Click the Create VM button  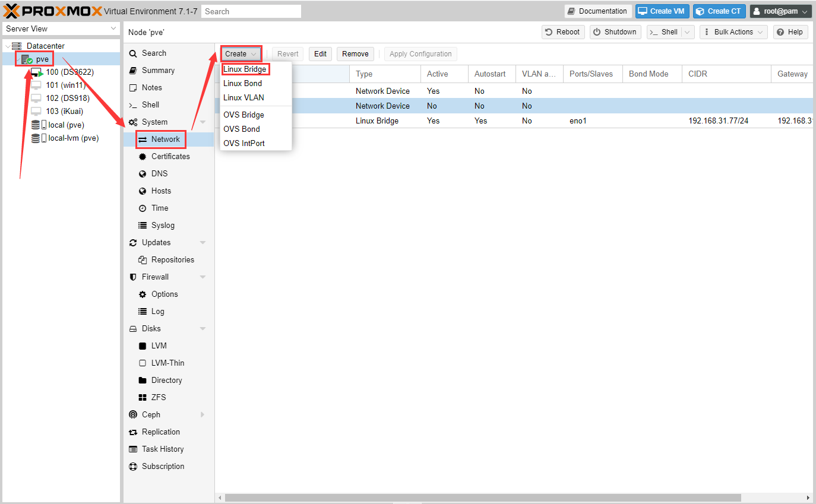(662, 11)
